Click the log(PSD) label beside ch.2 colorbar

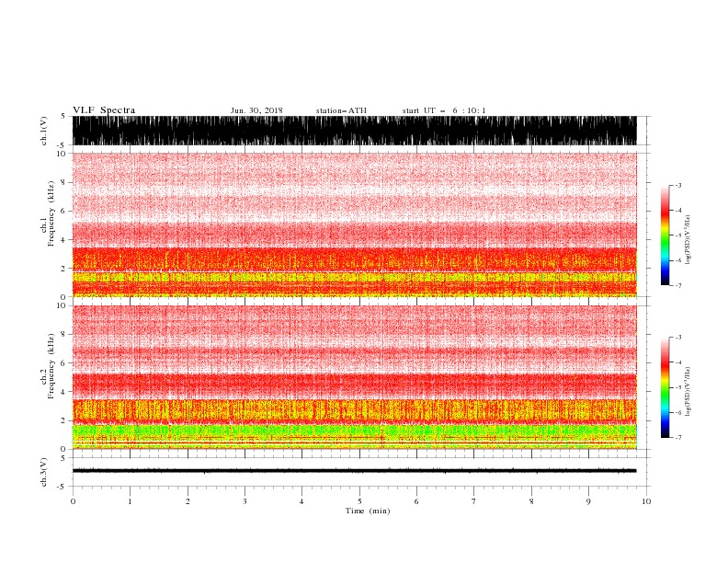(x=688, y=392)
